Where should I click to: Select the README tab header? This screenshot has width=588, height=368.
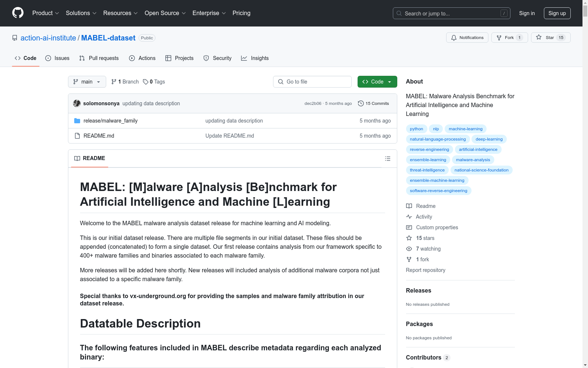coord(90,158)
